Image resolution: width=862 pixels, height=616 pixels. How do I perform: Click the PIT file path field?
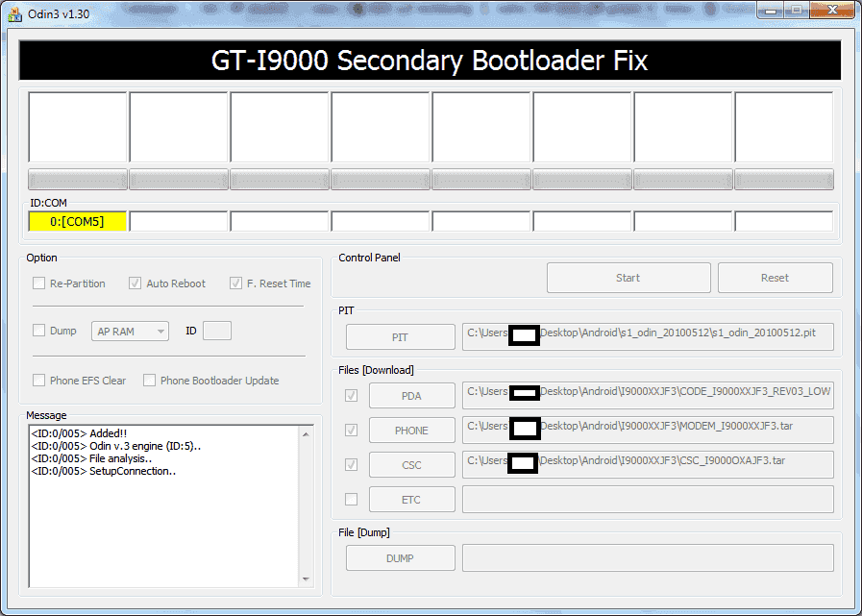(x=648, y=336)
